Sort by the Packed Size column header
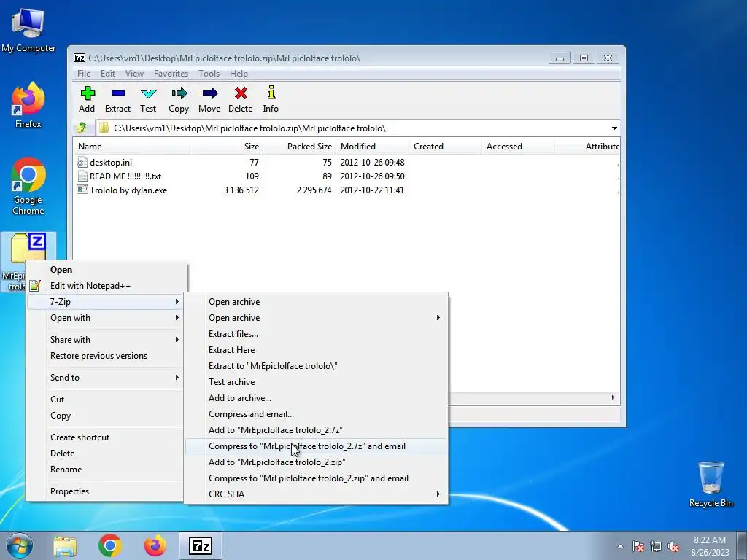747x560 pixels. pyautogui.click(x=299, y=146)
